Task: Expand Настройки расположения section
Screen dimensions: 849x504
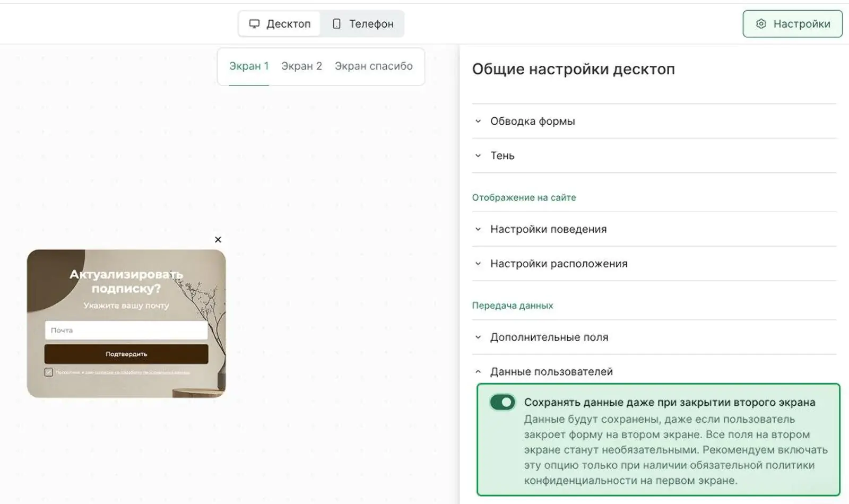Action: tap(654, 264)
